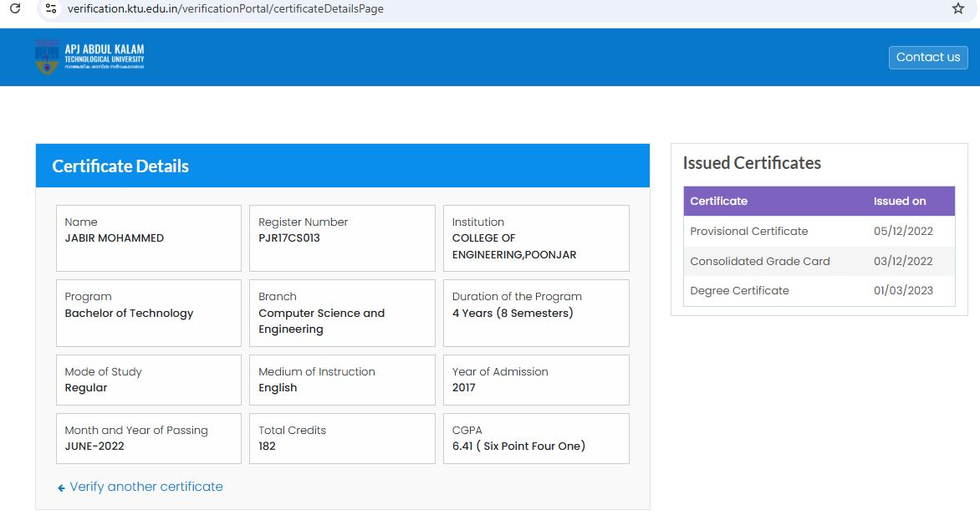Open the site information icon in address bar
This screenshot has height=531, width=980.
[51, 8]
